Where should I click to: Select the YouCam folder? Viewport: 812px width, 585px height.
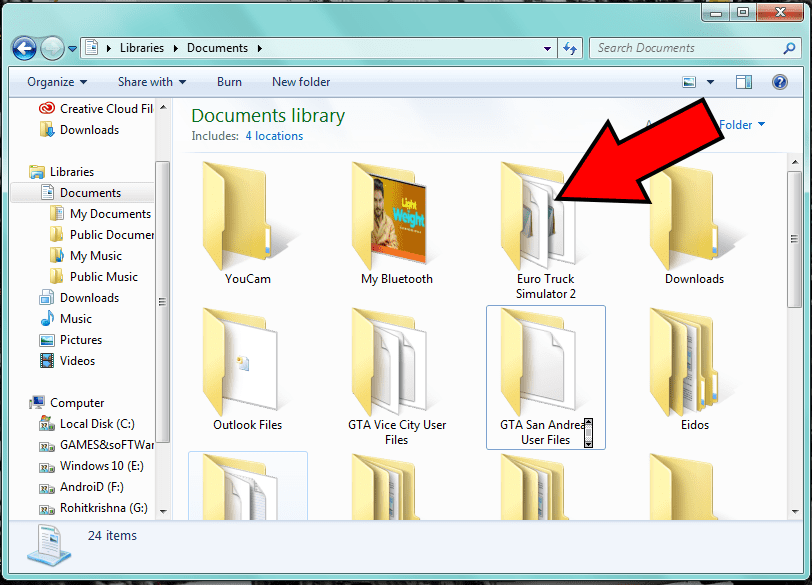[248, 224]
